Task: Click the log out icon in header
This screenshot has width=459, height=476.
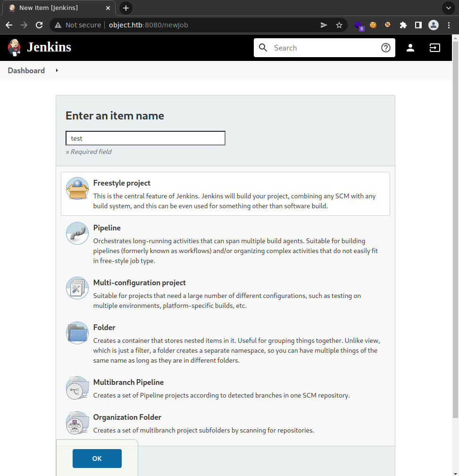Action: (x=434, y=48)
